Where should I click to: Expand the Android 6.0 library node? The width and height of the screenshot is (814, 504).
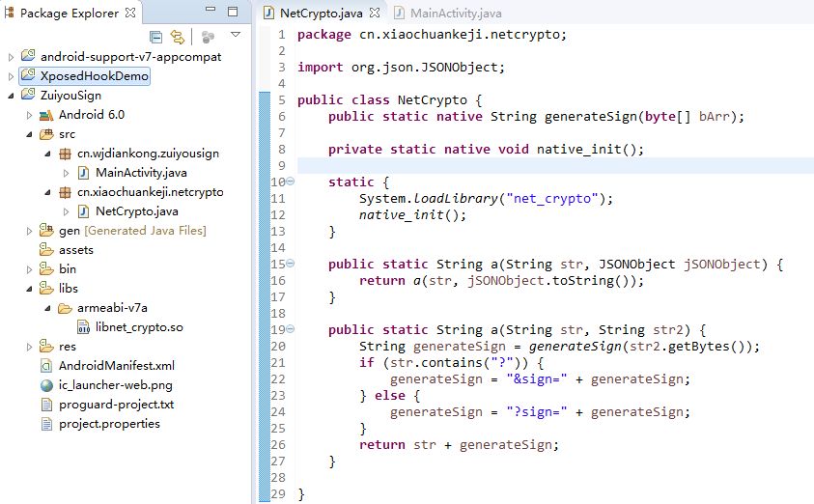pos(30,115)
